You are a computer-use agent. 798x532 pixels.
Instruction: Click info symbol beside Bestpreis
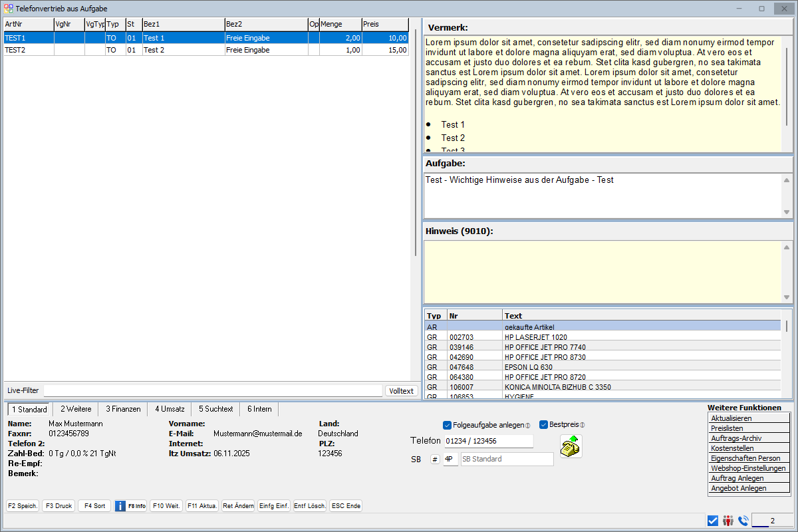pos(582,426)
